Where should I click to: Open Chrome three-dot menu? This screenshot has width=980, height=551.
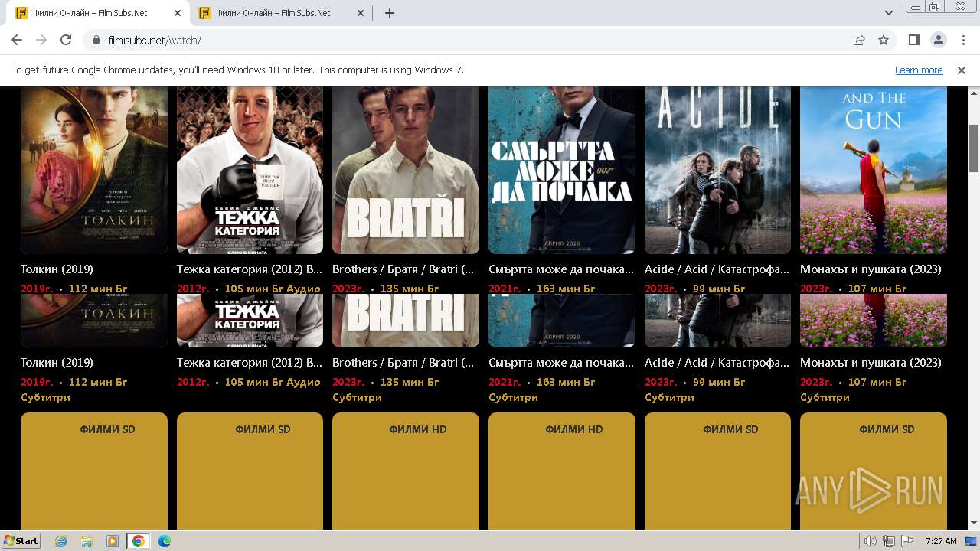(962, 41)
